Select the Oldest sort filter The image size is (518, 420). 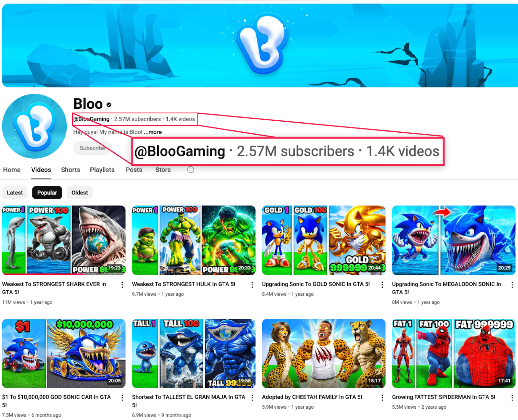(x=80, y=193)
